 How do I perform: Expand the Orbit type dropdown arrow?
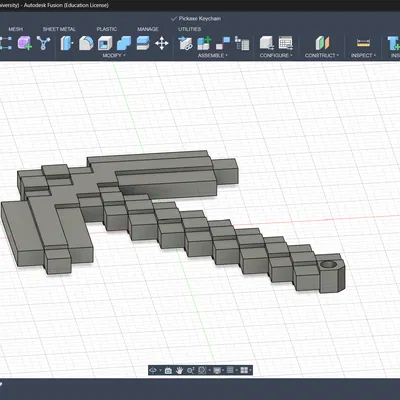coord(160,370)
